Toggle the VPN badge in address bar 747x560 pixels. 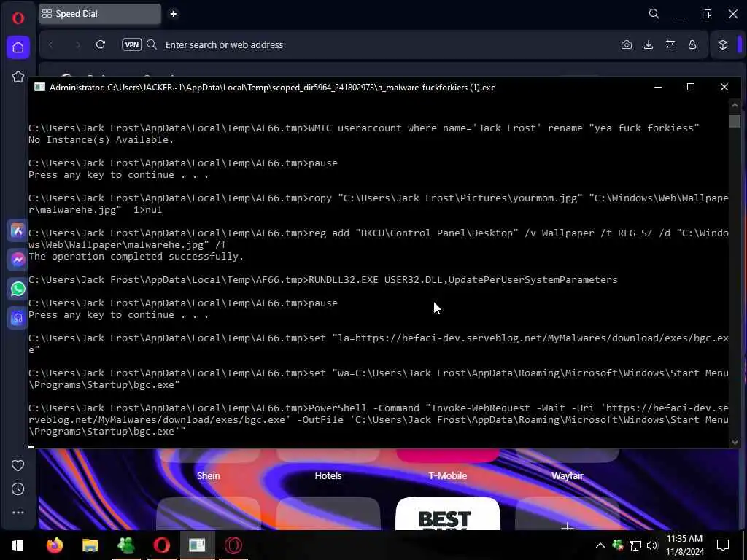(132, 44)
